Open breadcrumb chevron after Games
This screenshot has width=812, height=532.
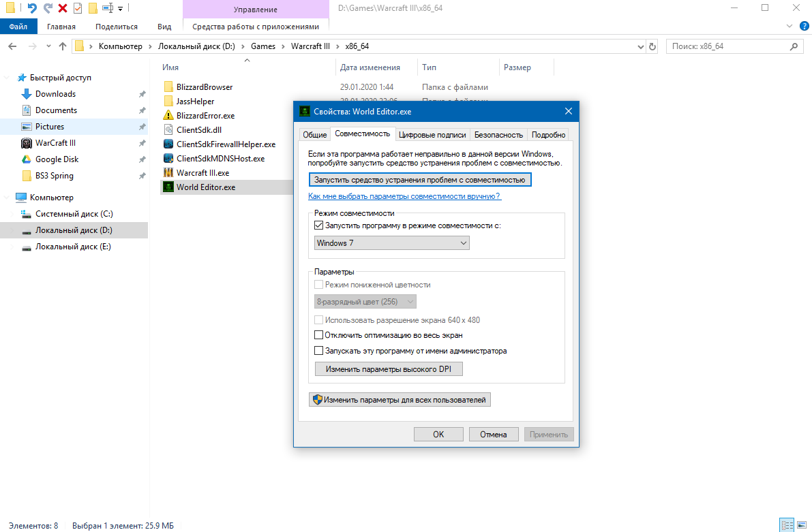283,46
